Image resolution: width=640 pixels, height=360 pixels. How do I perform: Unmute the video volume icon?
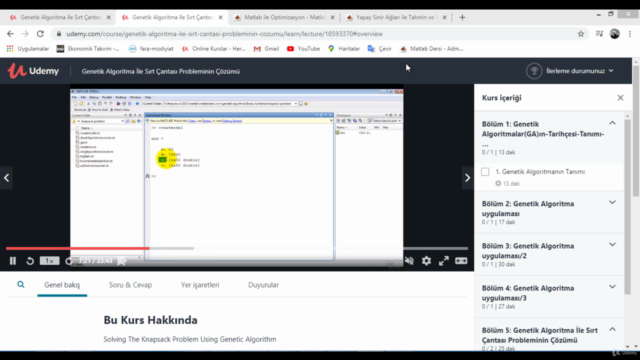[409, 261]
